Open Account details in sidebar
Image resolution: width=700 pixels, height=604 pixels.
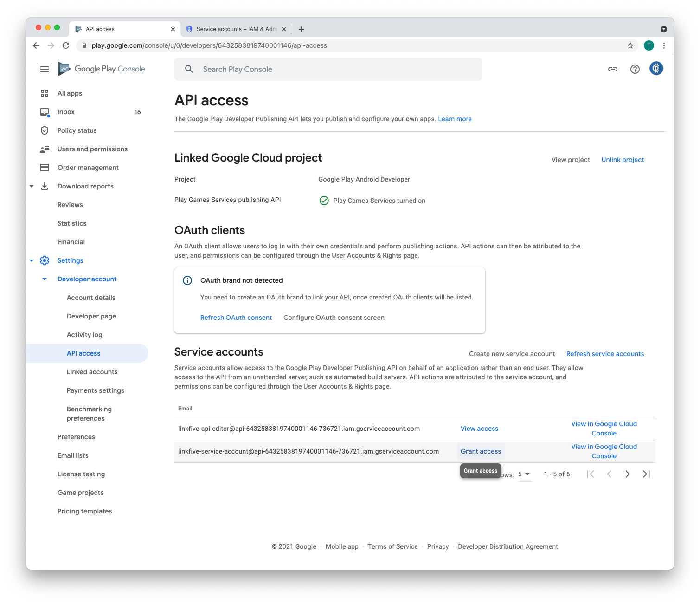coord(91,298)
